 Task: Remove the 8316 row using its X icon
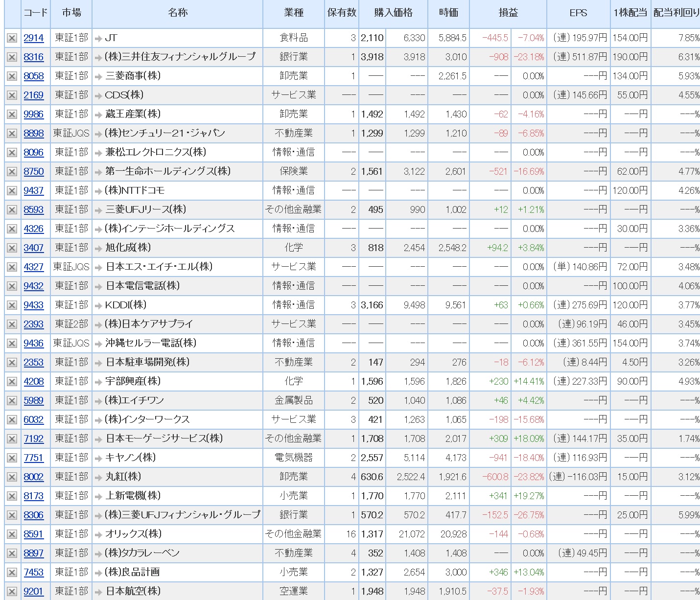(x=12, y=57)
